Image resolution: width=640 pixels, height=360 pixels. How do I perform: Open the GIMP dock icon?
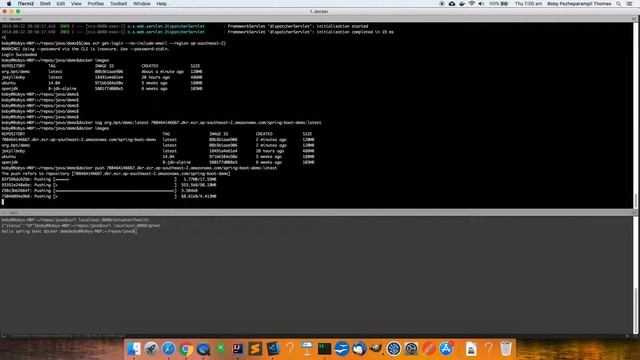click(376, 349)
